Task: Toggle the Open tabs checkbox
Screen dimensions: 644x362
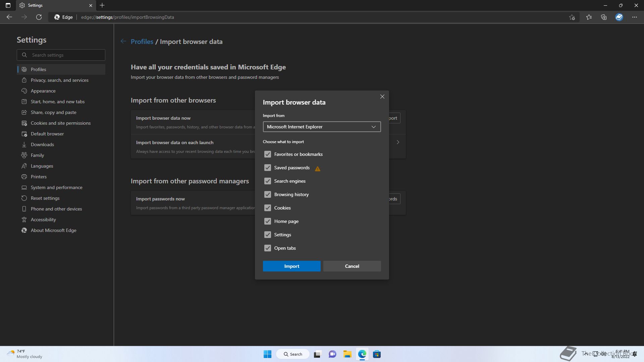Action: point(267,248)
